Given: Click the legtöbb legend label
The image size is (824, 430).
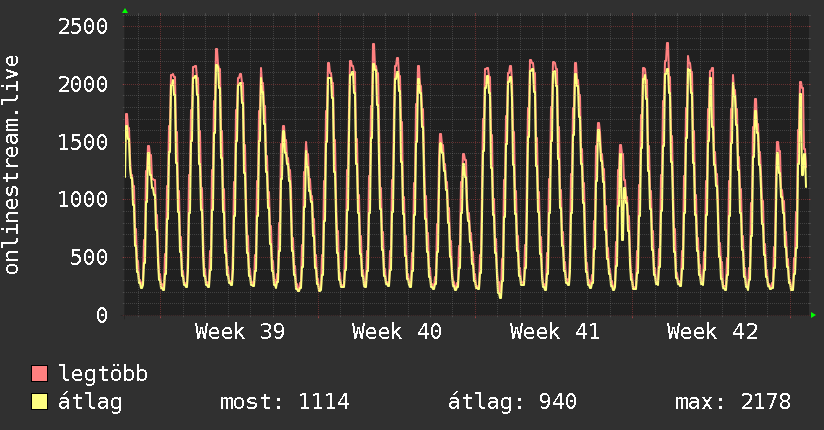Looking at the screenshot, I should tap(103, 374).
